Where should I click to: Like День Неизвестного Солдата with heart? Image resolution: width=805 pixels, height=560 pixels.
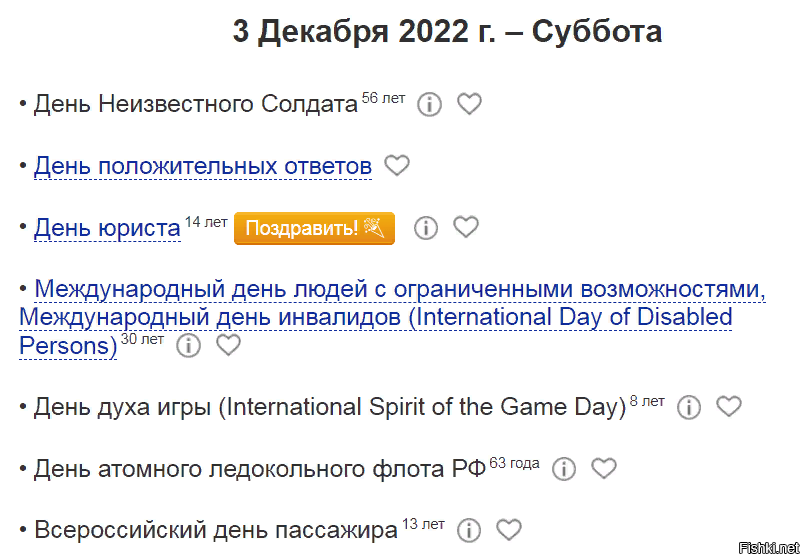[x=469, y=104]
